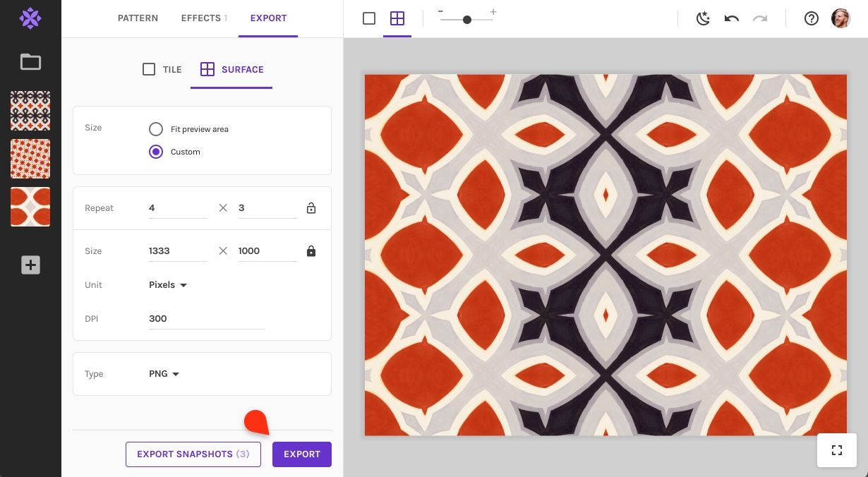Toggle the Size dimensions lock

pos(311,251)
